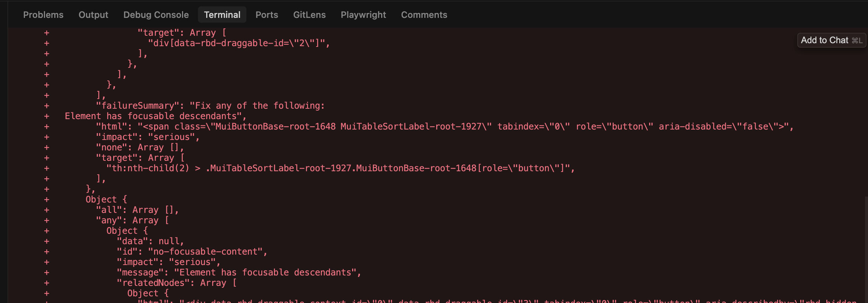Open the Comments tab
Screen dimensions: 868x303
(x=424, y=15)
